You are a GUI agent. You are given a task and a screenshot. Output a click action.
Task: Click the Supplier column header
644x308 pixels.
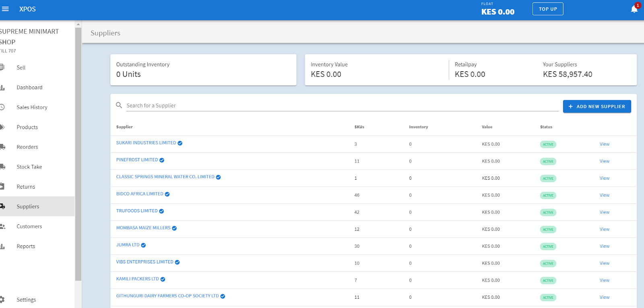point(124,127)
